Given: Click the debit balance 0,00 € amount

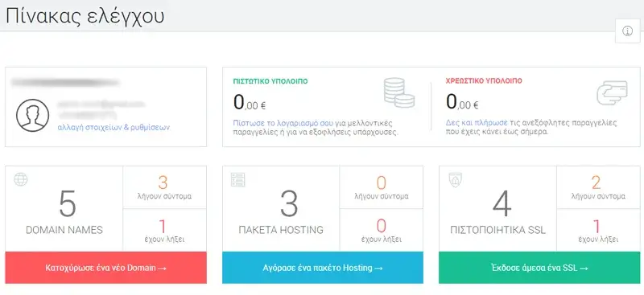Looking at the screenshot, I should pos(462,102).
